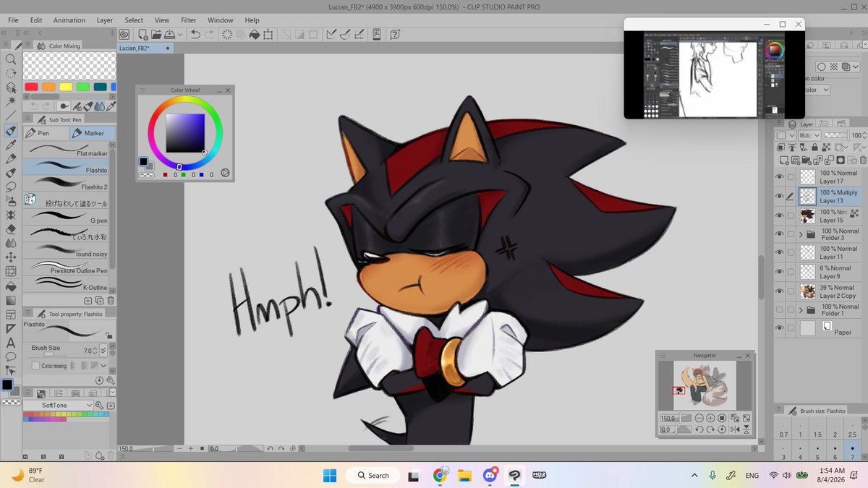Zoom out in Navigator panel
868x488 pixels.
tap(699, 418)
